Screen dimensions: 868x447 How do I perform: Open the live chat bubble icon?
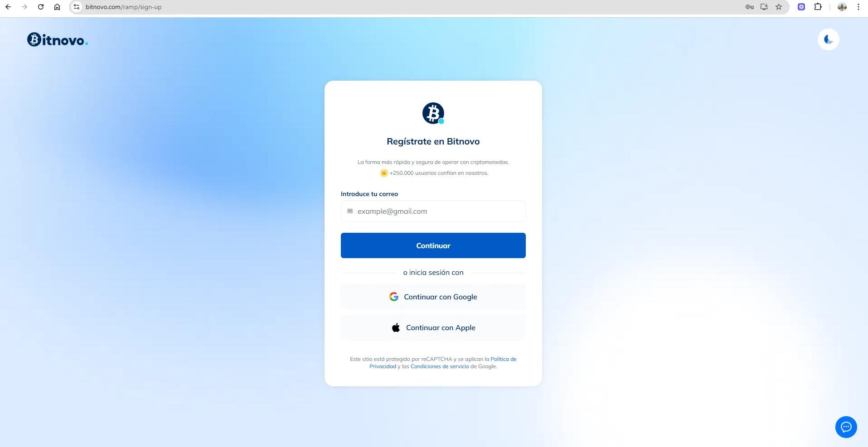coord(846,427)
